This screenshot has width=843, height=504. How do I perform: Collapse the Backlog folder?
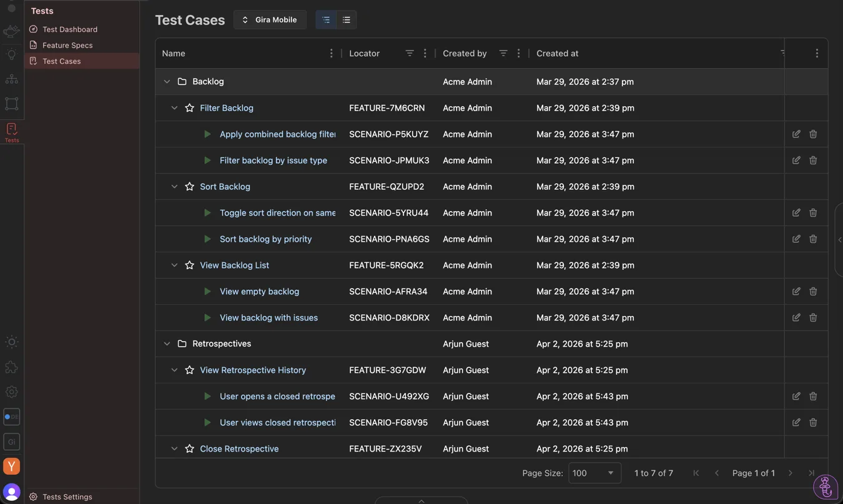(167, 82)
